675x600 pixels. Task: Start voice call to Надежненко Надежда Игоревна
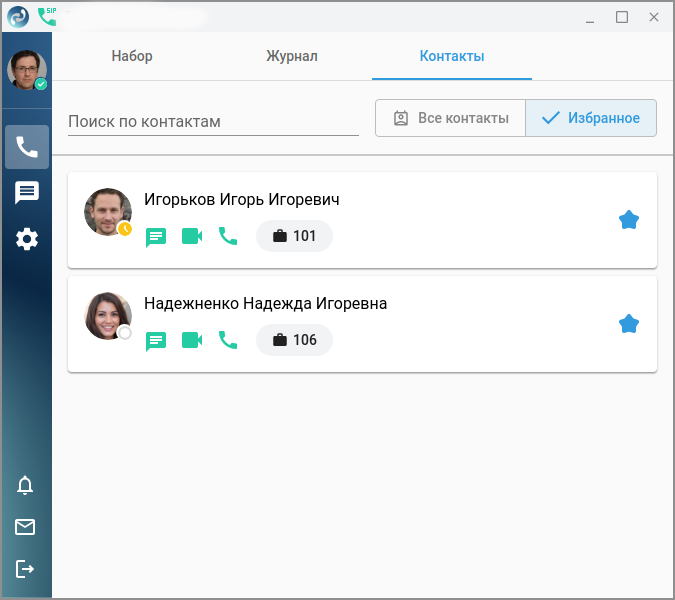click(228, 340)
